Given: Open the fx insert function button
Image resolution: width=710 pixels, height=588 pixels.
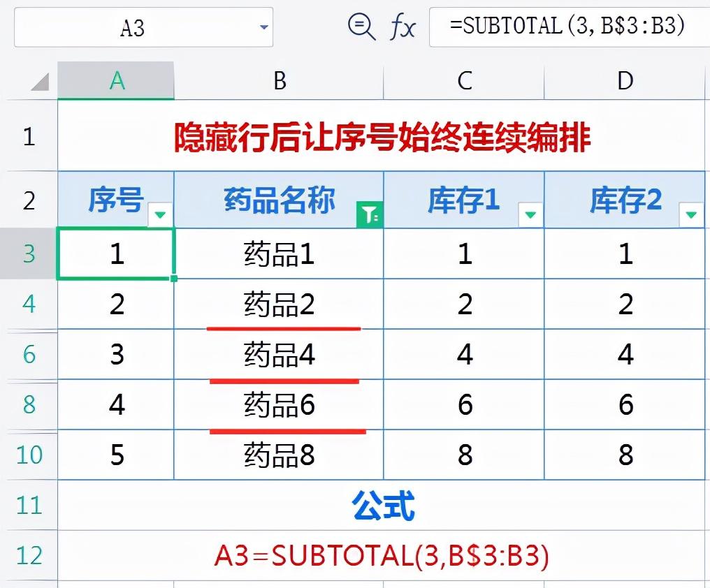Looking at the screenshot, I should click(402, 27).
